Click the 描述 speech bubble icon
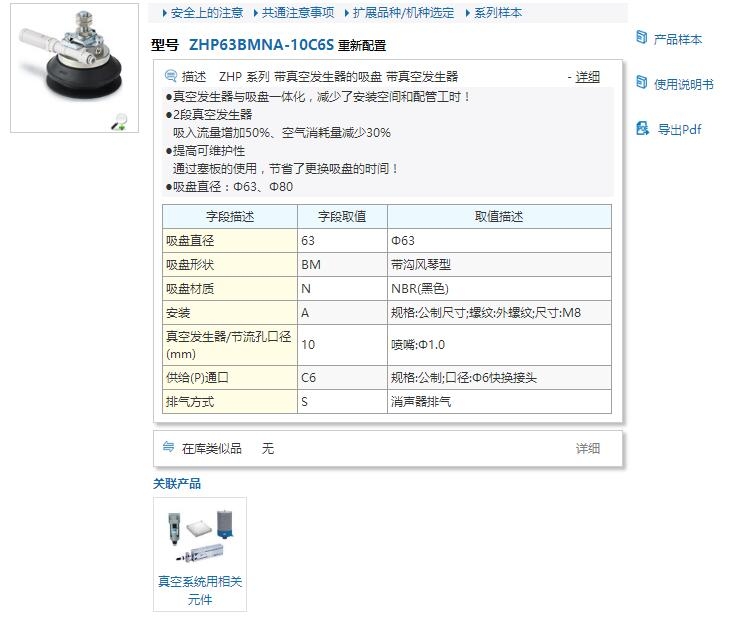This screenshot has width=746, height=638. pyautogui.click(x=170, y=76)
